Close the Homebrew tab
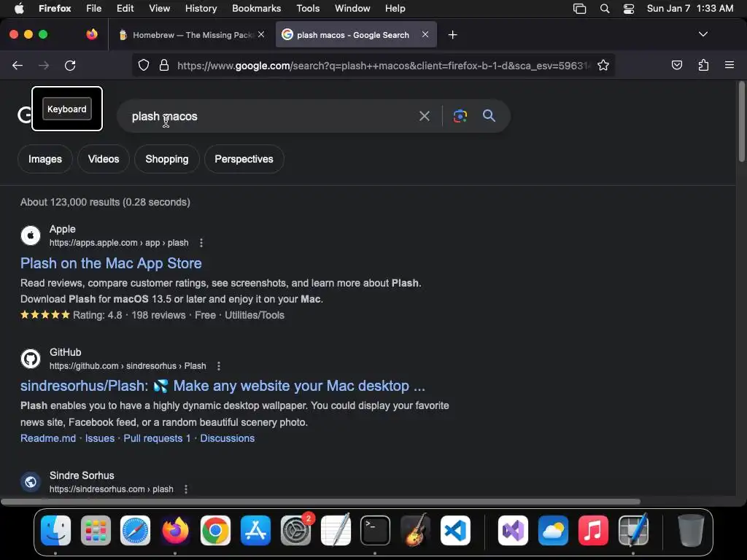The width and height of the screenshot is (747, 560). click(261, 34)
